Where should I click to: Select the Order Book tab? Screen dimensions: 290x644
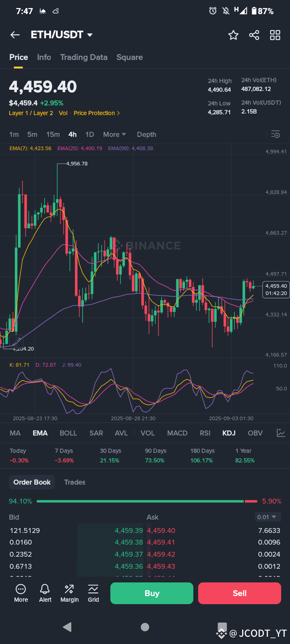tap(32, 482)
